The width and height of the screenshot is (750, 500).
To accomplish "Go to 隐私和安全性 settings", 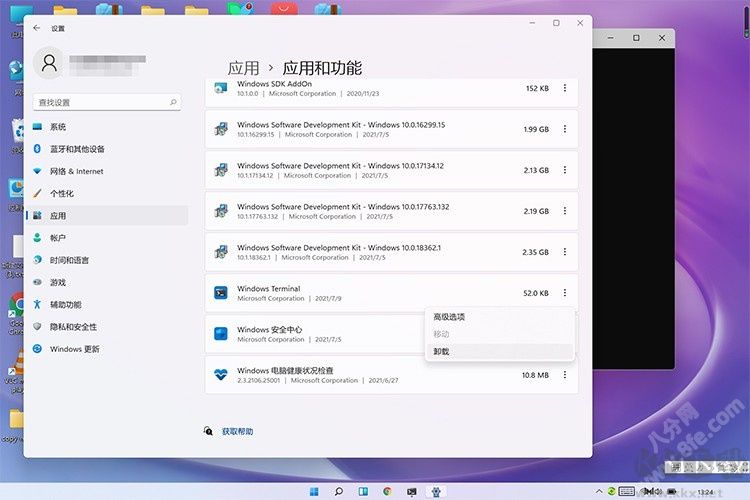I will [73, 326].
